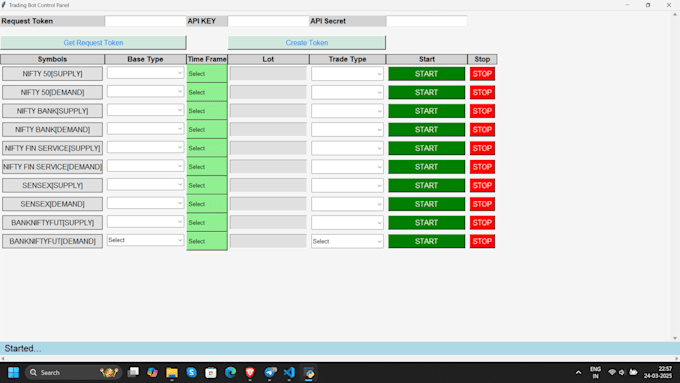This screenshot has width=680, height=383.
Task: Click the NIFTY 50[SUPPLY] symbol button
Action: pyautogui.click(x=52, y=74)
